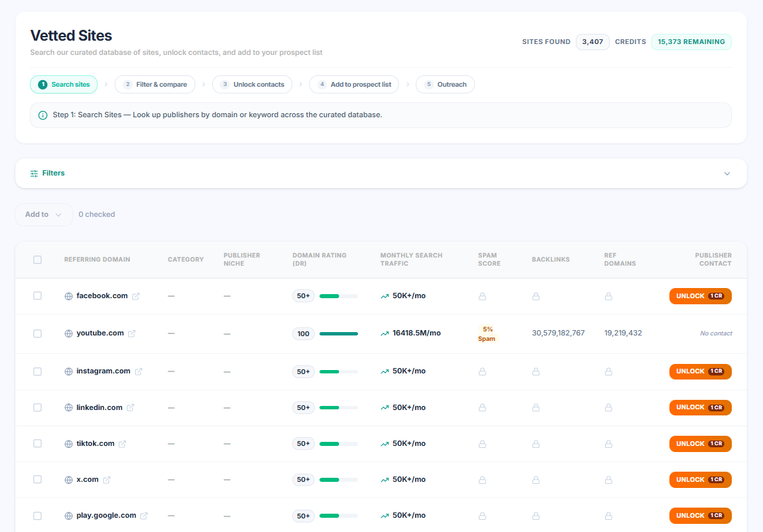Open the Add to dropdown

[44, 214]
